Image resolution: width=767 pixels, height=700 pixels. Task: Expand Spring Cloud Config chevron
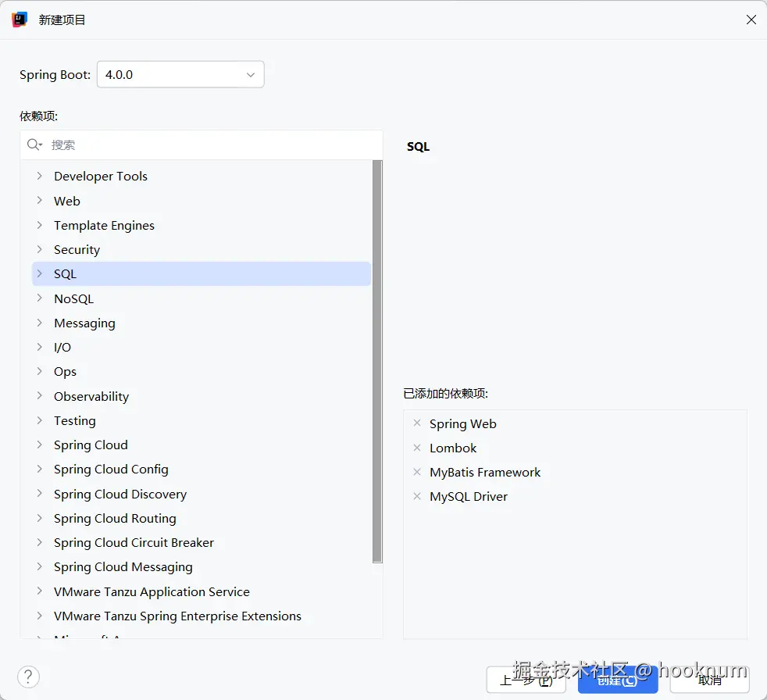coord(40,469)
